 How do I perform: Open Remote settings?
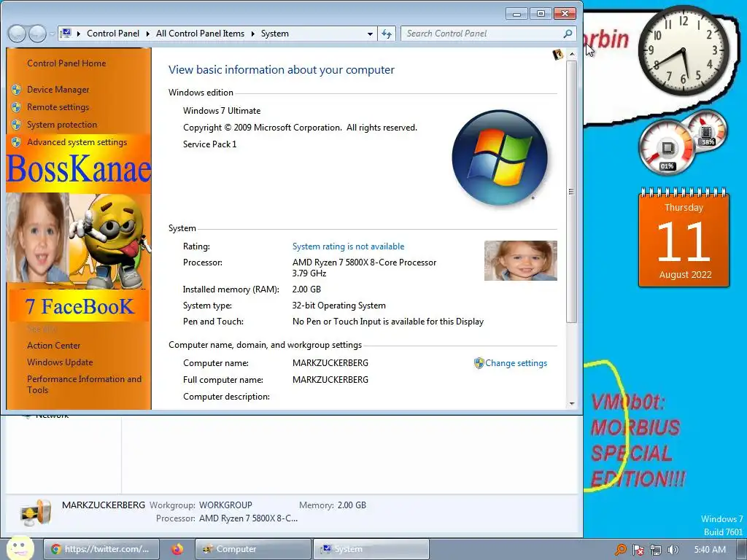(58, 107)
